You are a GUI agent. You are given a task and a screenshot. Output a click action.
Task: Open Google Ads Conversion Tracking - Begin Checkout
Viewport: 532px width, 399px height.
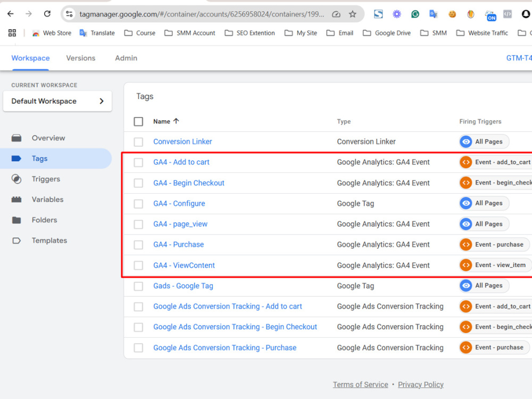[x=235, y=327]
